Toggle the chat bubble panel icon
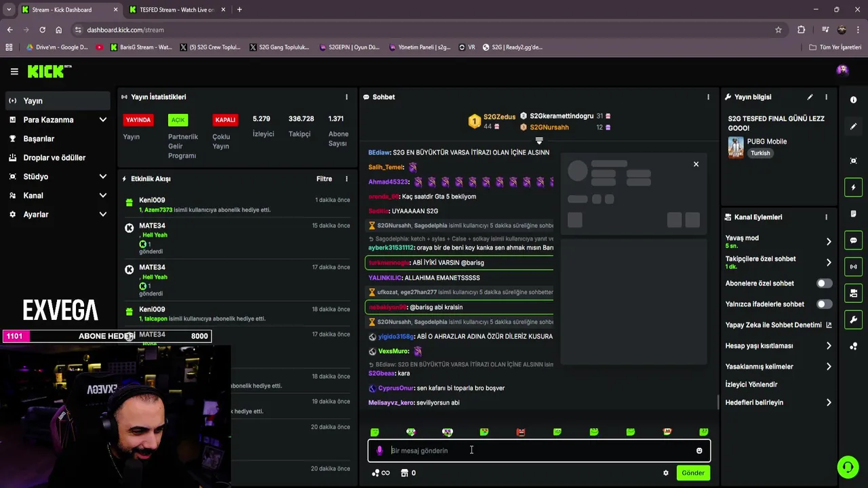Image resolution: width=868 pixels, height=488 pixels. point(853,241)
